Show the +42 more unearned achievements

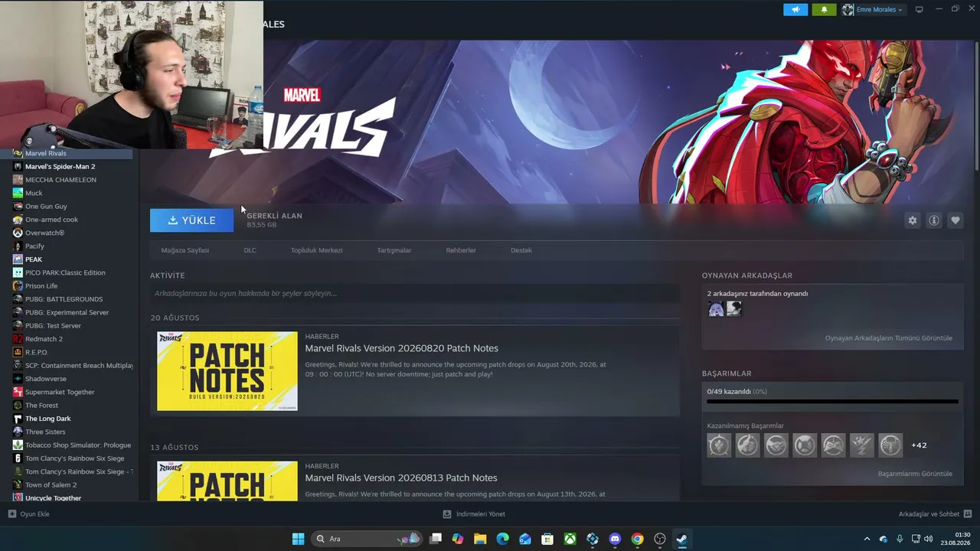[x=919, y=445]
